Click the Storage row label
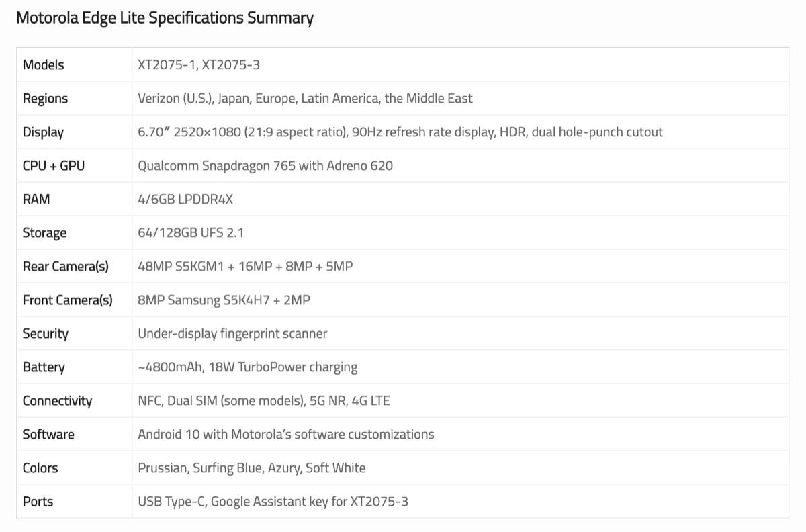This screenshot has width=806, height=532. [x=44, y=232]
